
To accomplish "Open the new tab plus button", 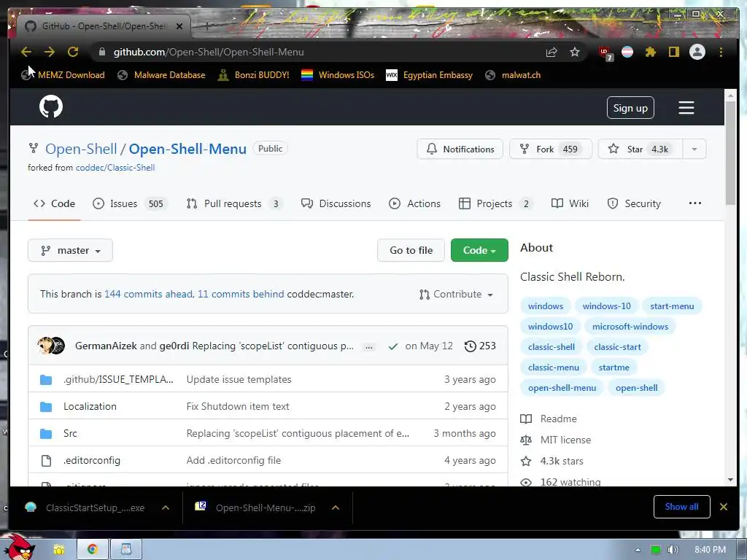I will pos(206,26).
